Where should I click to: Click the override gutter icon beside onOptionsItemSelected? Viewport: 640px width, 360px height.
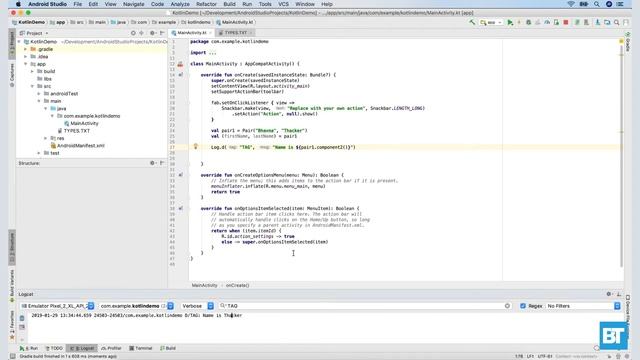180,209
